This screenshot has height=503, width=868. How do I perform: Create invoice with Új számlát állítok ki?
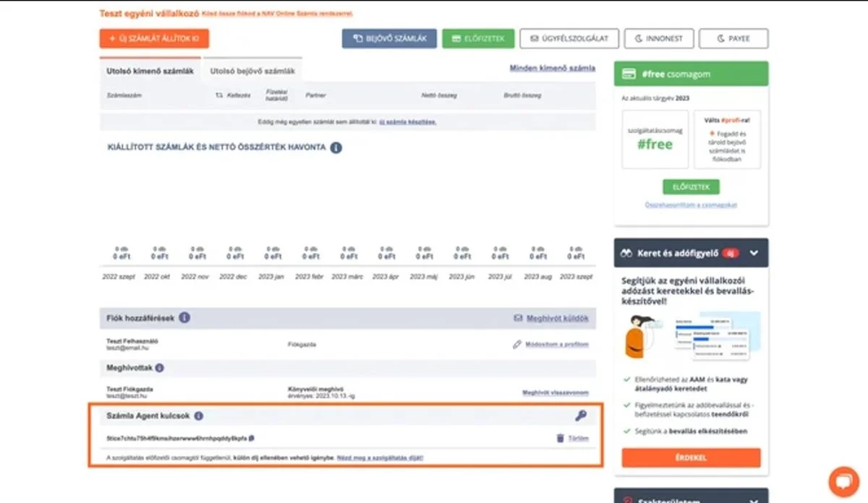154,38
